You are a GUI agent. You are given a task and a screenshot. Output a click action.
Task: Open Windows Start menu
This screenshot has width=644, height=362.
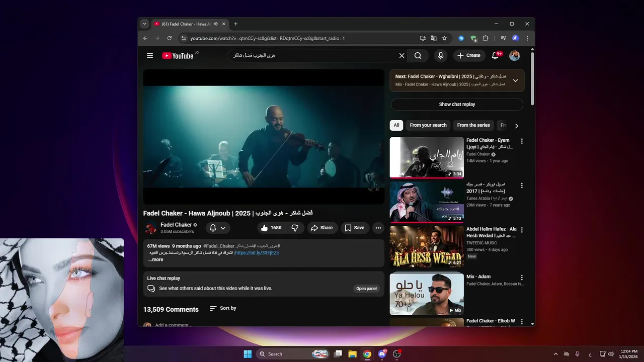248,354
